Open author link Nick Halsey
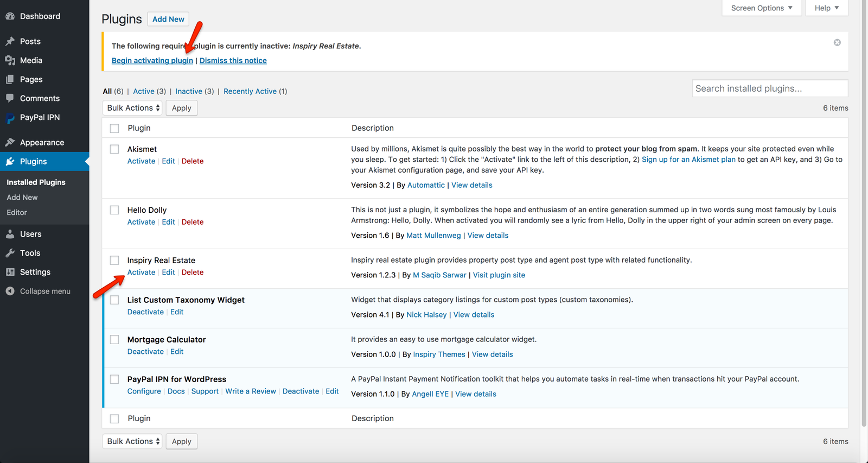The image size is (868, 463). click(426, 315)
